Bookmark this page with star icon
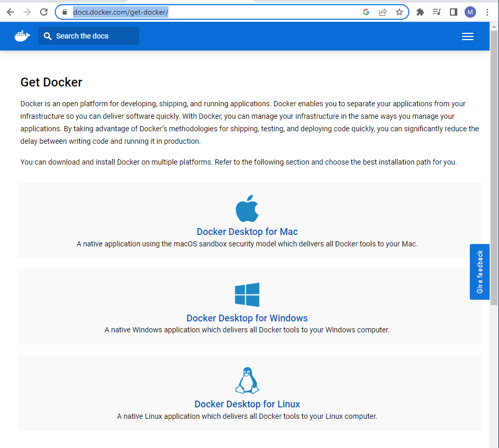 tap(399, 12)
